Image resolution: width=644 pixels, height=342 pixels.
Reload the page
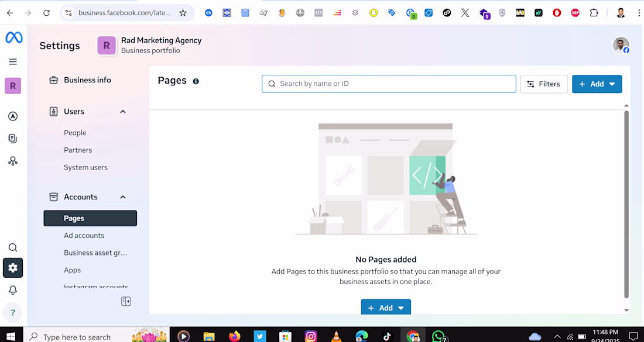[x=46, y=13]
